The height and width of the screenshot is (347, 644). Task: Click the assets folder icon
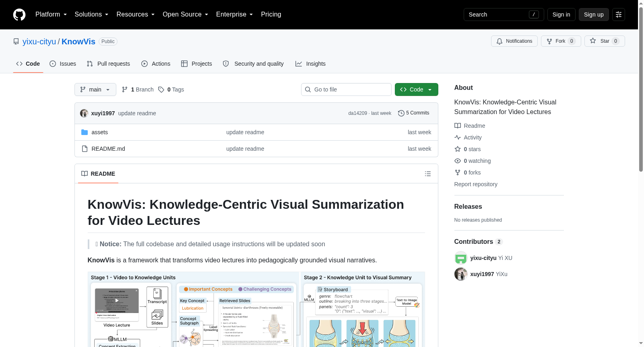coord(85,132)
